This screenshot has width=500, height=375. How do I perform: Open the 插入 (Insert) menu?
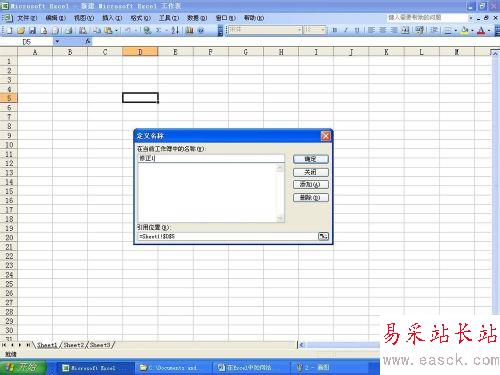[x=112, y=18]
